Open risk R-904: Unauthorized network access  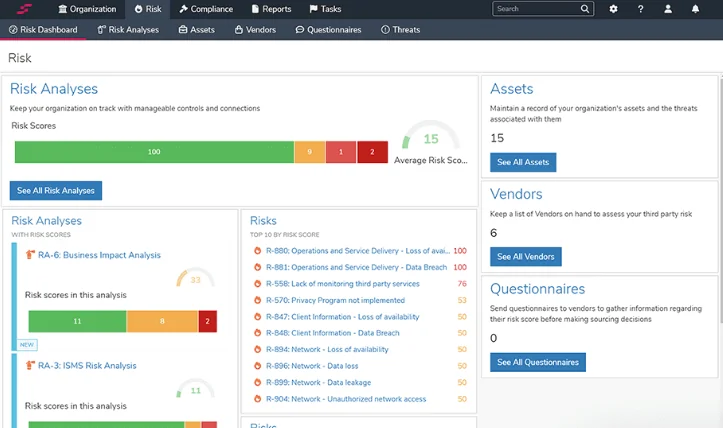pos(346,399)
